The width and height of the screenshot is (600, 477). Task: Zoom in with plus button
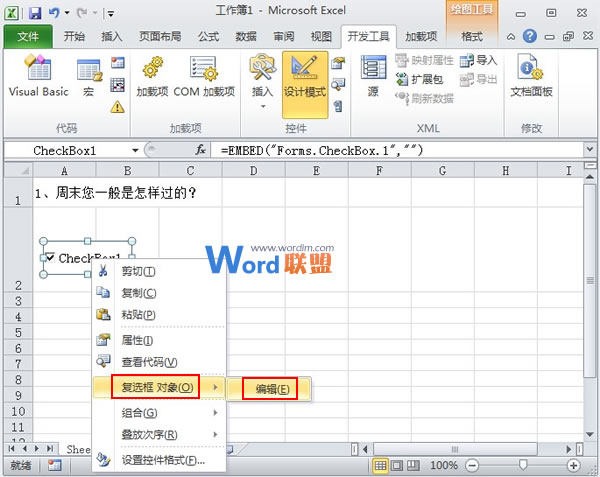[x=573, y=466]
